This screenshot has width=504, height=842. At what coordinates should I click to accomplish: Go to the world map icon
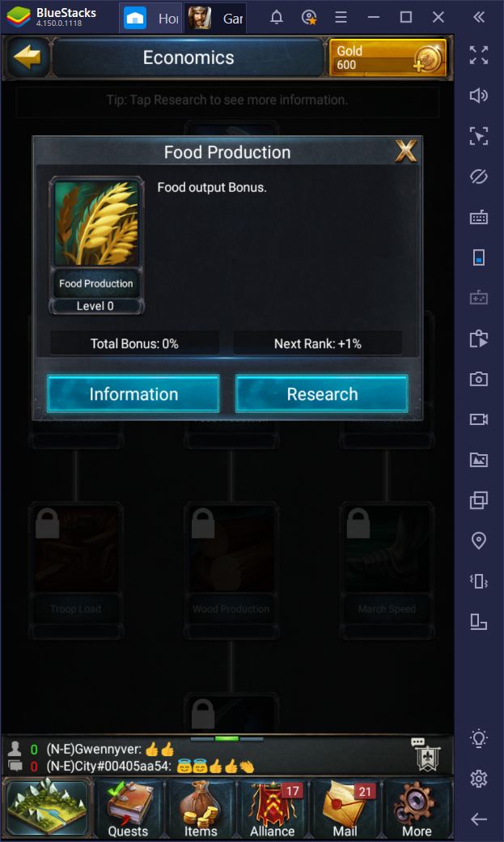[x=47, y=808]
